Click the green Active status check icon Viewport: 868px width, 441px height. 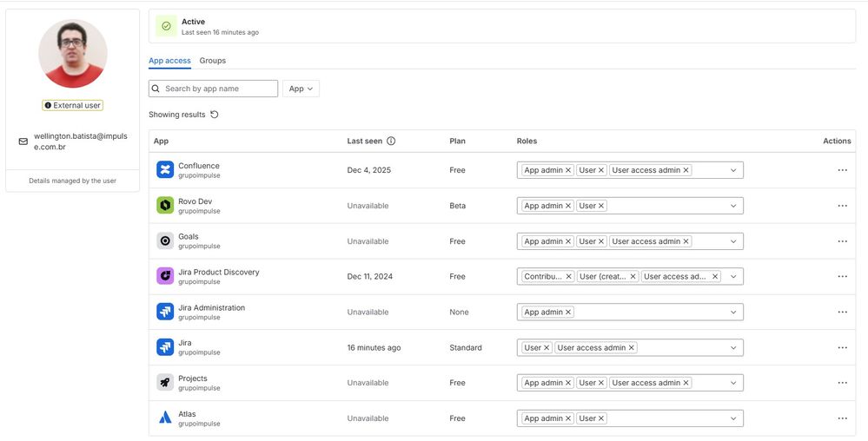click(166, 26)
